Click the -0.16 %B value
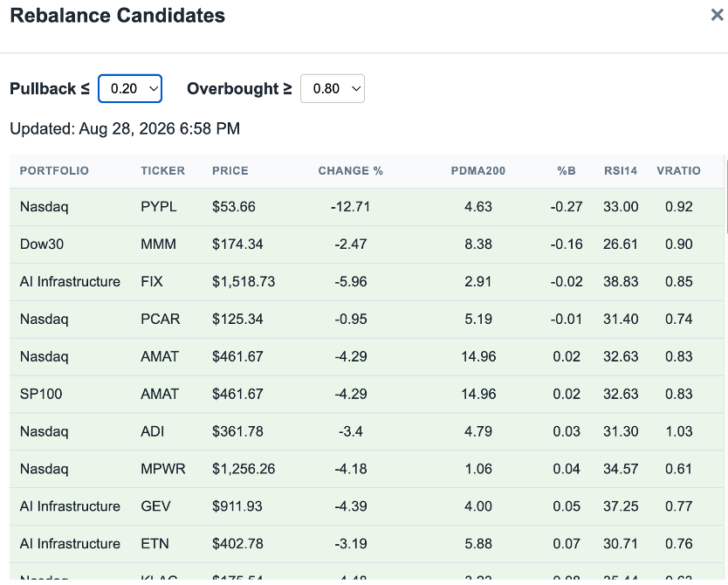This screenshot has width=728, height=585. [x=567, y=244]
